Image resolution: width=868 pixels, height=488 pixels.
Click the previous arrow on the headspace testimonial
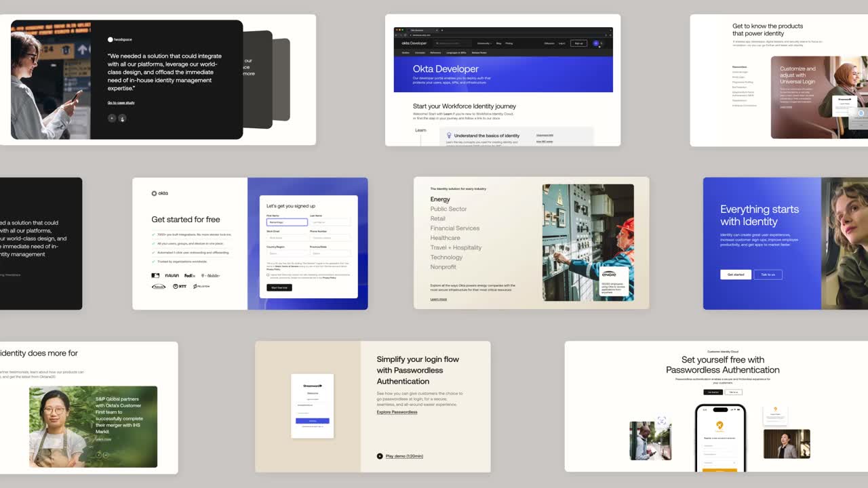click(x=112, y=118)
